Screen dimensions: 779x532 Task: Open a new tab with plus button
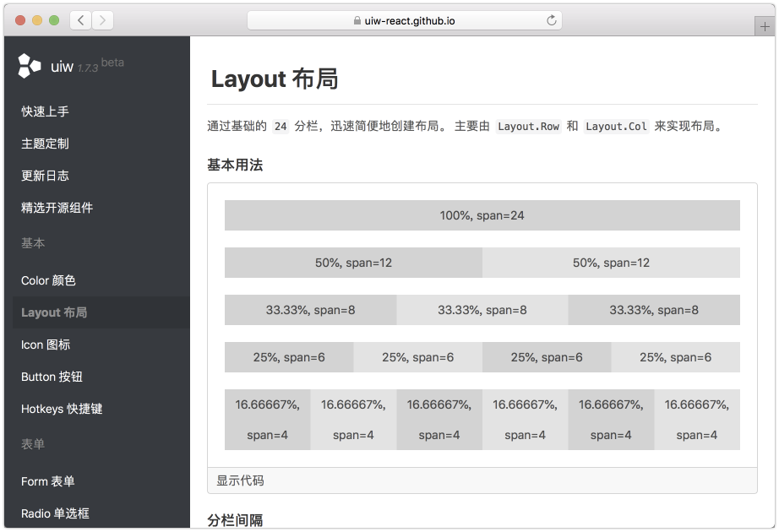(x=765, y=26)
